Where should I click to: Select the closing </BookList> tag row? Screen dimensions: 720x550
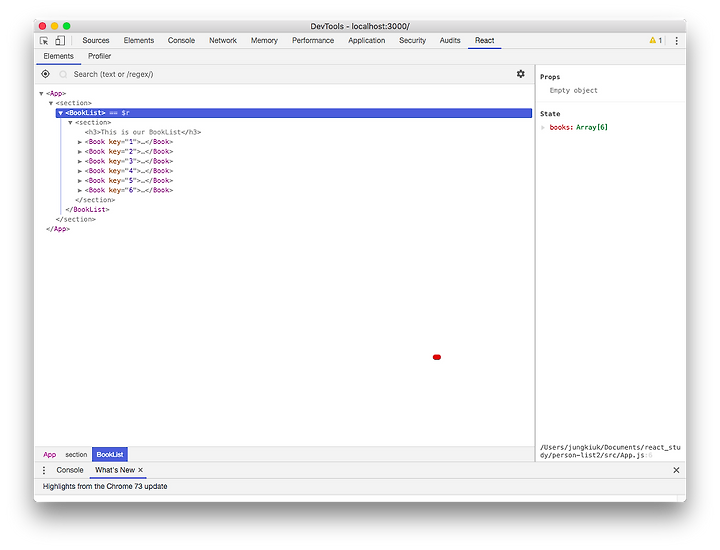pyautogui.click(x=87, y=209)
